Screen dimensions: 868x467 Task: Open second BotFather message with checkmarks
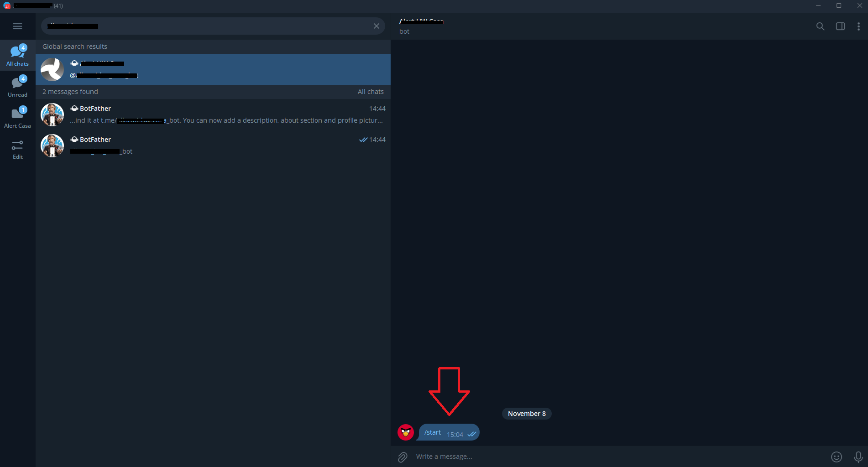point(213,145)
